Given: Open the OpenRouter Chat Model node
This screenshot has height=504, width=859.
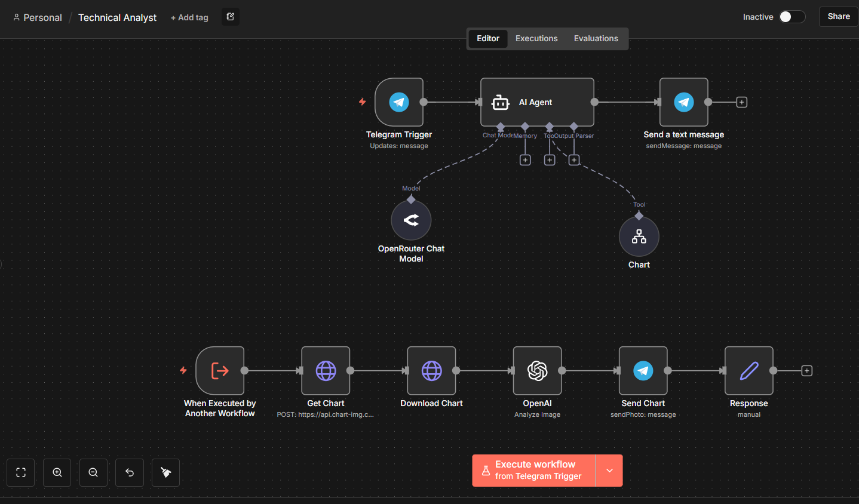Looking at the screenshot, I should click(411, 220).
